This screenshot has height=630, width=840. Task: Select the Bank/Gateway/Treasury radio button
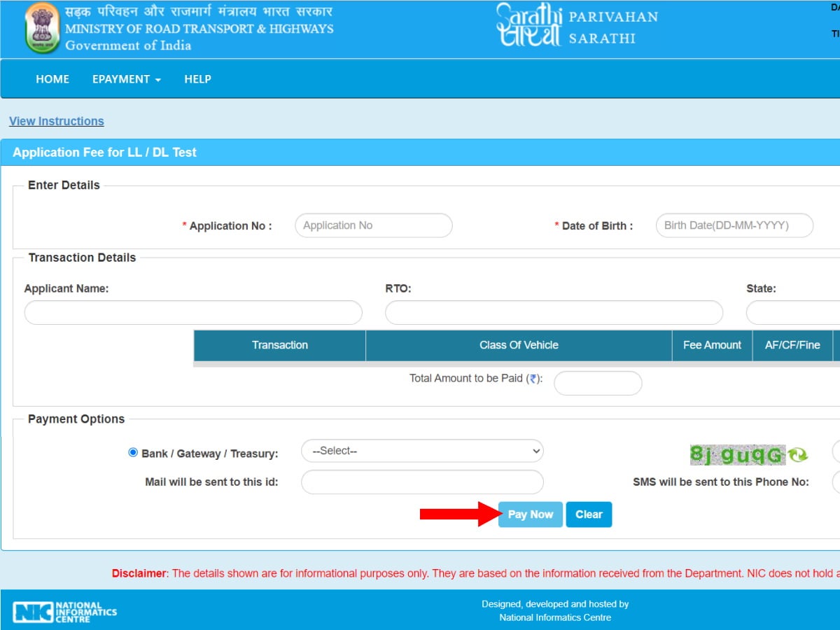(x=132, y=452)
